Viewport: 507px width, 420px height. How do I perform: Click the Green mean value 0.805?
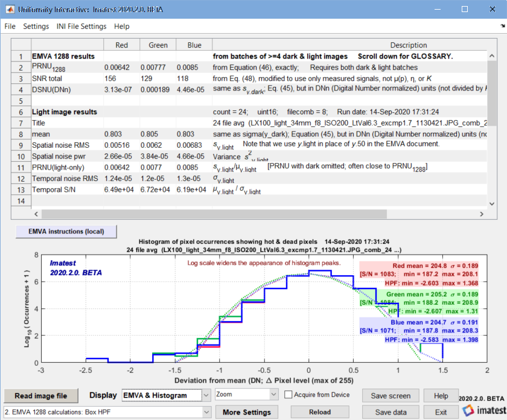click(x=158, y=134)
